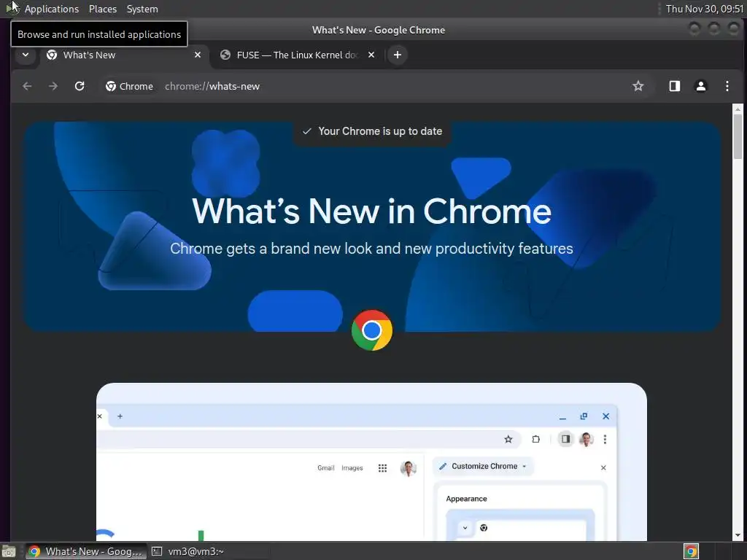Open the Applications menu
The image size is (747, 560).
[x=52, y=9]
